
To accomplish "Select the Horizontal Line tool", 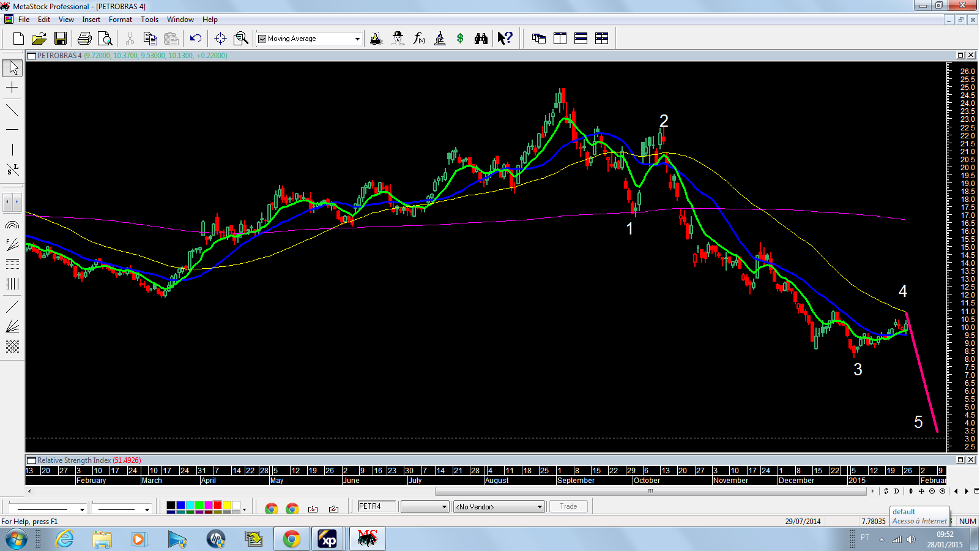I will pyautogui.click(x=12, y=130).
